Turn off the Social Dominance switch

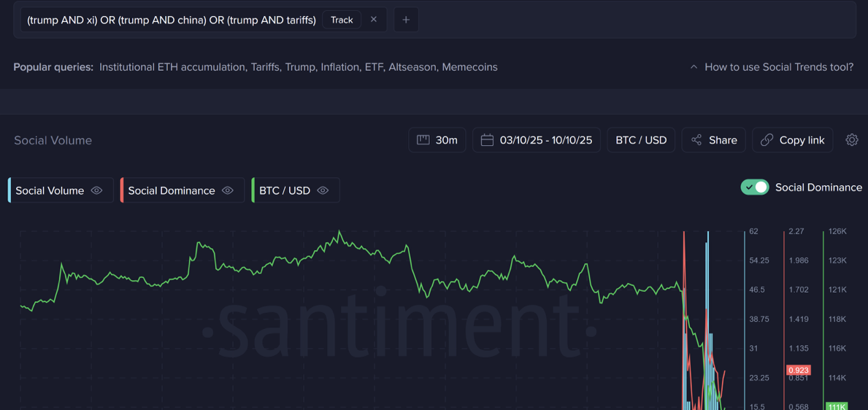pyautogui.click(x=755, y=187)
